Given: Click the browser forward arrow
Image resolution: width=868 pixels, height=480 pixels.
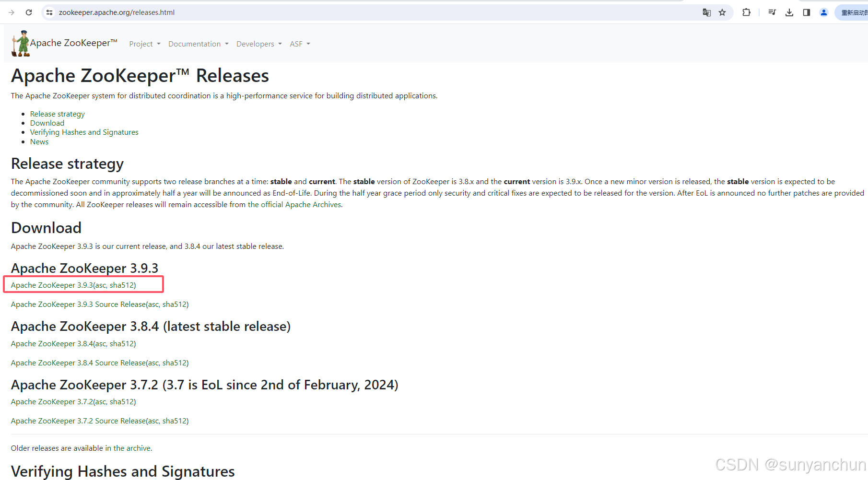Looking at the screenshot, I should [12, 12].
